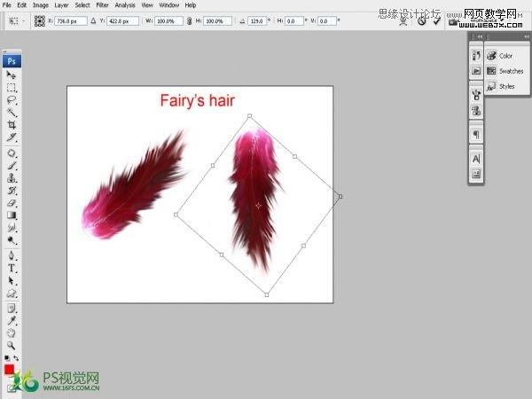Open the Color panel
The width and height of the screenshot is (532, 399).
tap(505, 56)
